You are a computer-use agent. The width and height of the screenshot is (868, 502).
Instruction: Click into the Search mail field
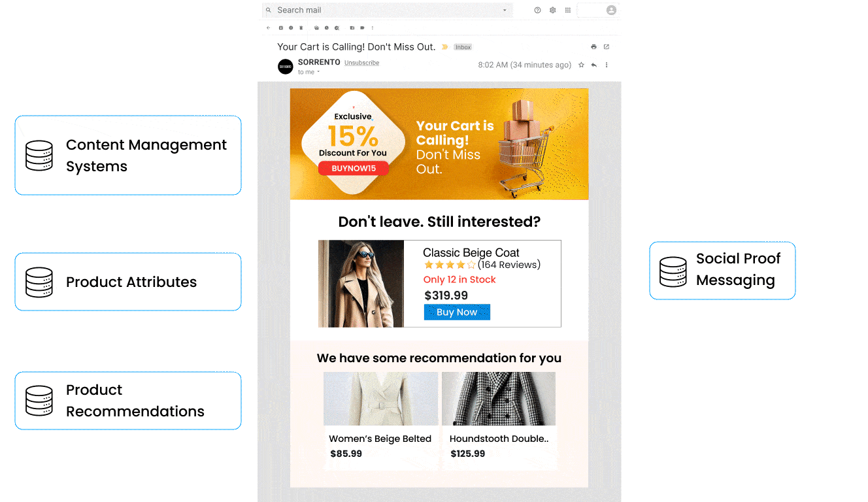tap(386, 10)
